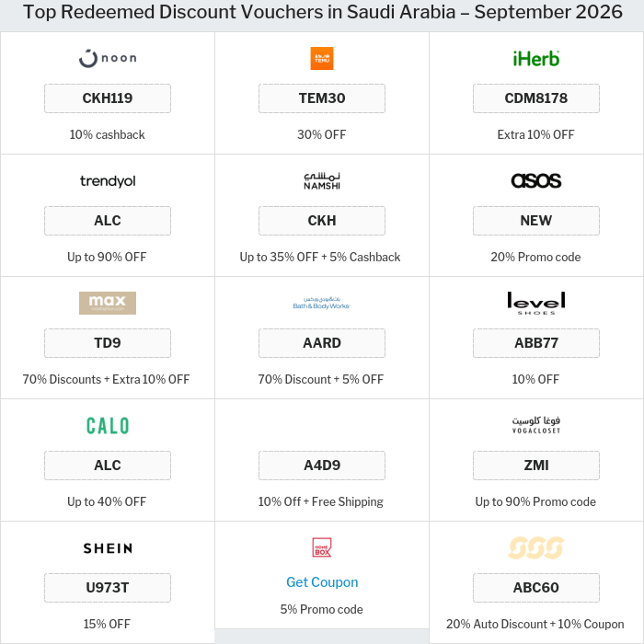This screenshot has height=644, width=644.
Task: Click the Bath & Body Works logo
Action: 322,303
